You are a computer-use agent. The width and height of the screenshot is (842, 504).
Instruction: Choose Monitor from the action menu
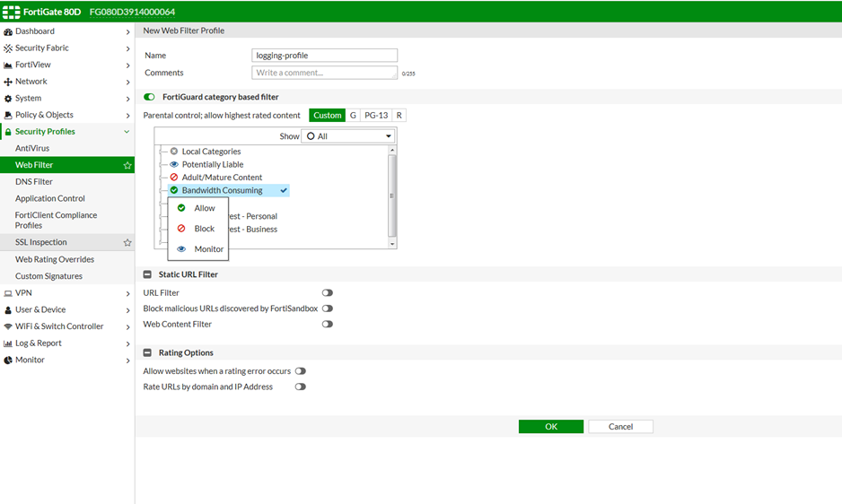[x=208, y=249]
